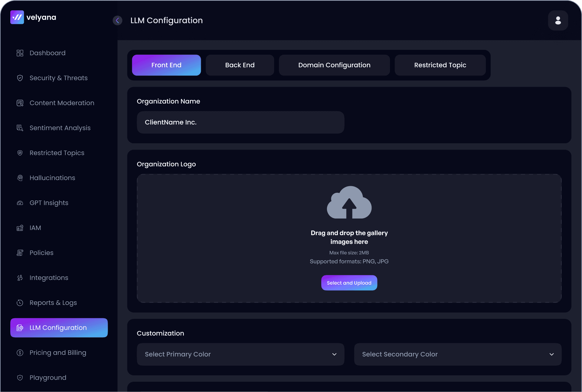Viewport: 582px width, 392px height.
Task: Open Integrations page
Action: coord(59,278)
